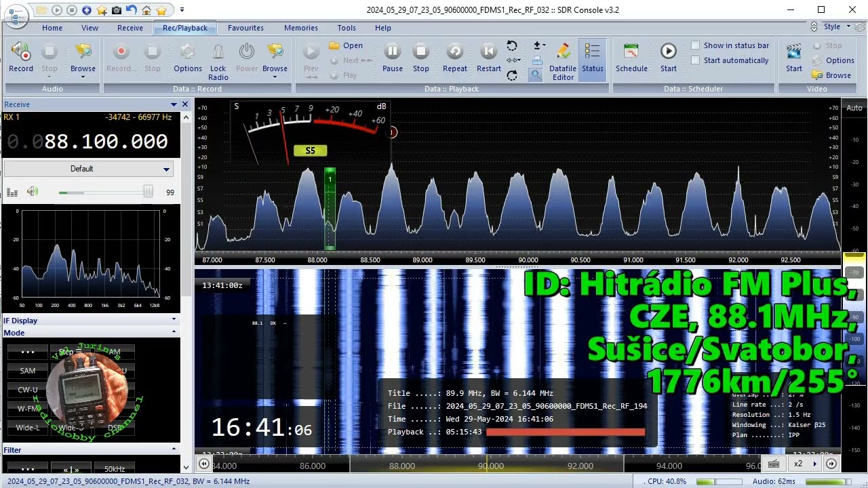Open the Audio Browse folder icon
Viewport: 868px width, 488px height.
coord(83,52)
